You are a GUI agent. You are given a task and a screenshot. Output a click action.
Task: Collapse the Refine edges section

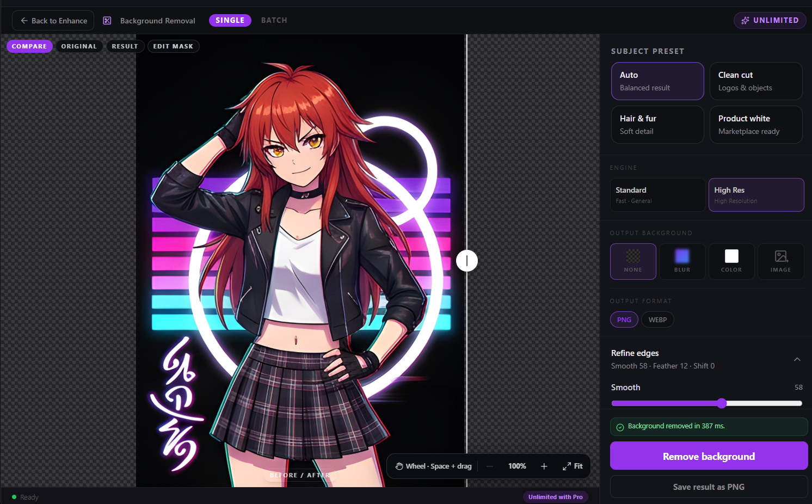point(797,359)
